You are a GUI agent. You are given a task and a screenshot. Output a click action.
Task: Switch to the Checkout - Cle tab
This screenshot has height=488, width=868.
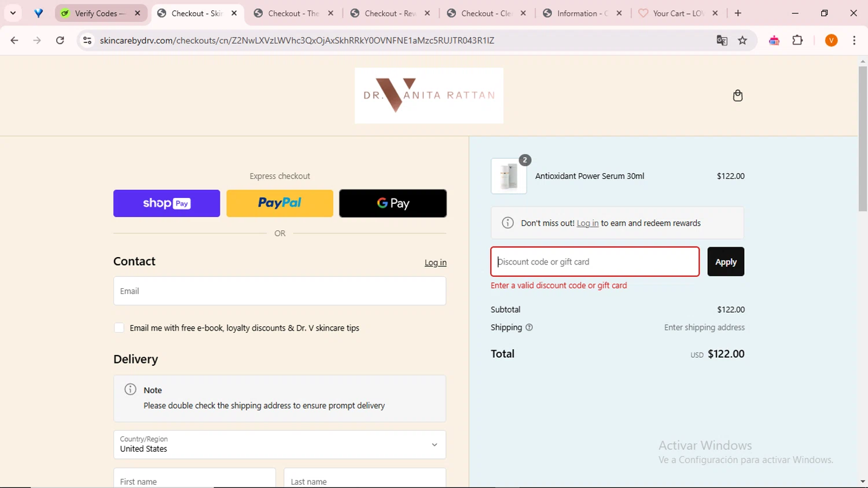(487, 13)
